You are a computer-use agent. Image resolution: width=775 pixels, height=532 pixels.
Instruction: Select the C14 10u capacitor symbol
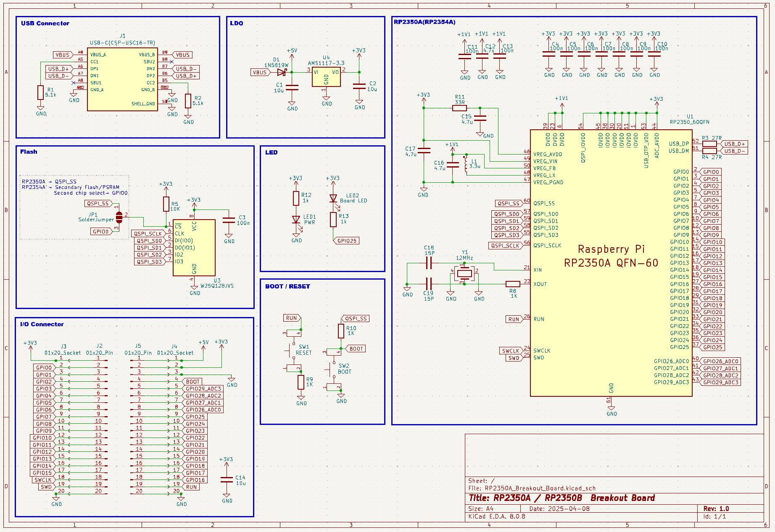(x=227, y=480)
